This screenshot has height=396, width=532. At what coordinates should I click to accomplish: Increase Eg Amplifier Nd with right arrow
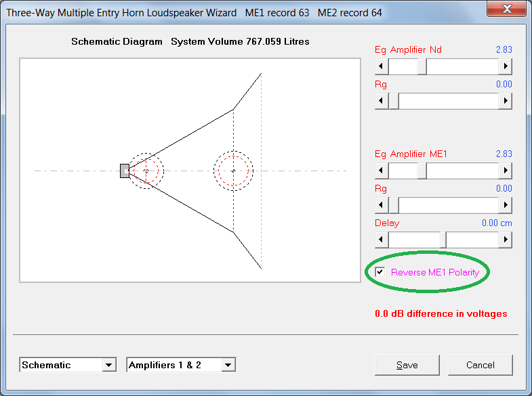pyautogui.click(x=505, y=66)
